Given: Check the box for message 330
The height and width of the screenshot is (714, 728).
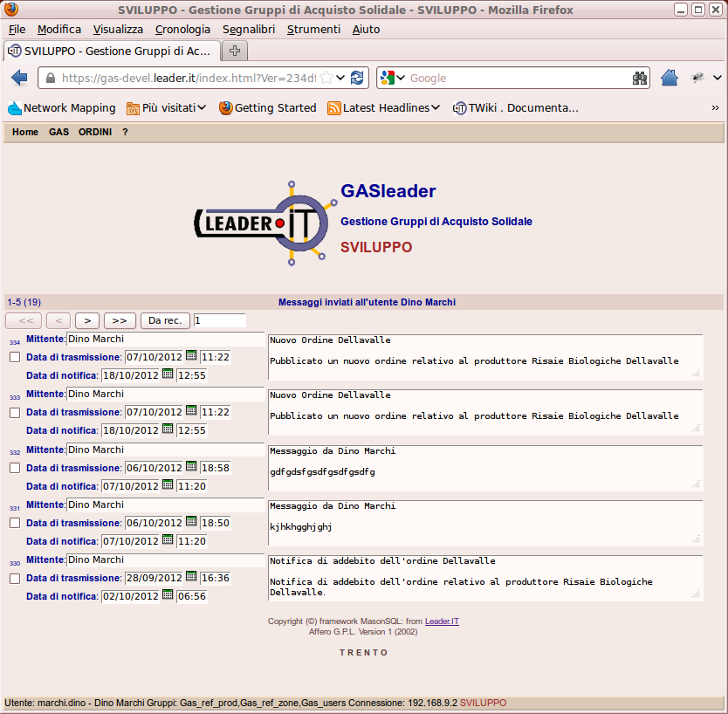Looking at the screenshot, I should pyautogui.click(x=15, y=579).
